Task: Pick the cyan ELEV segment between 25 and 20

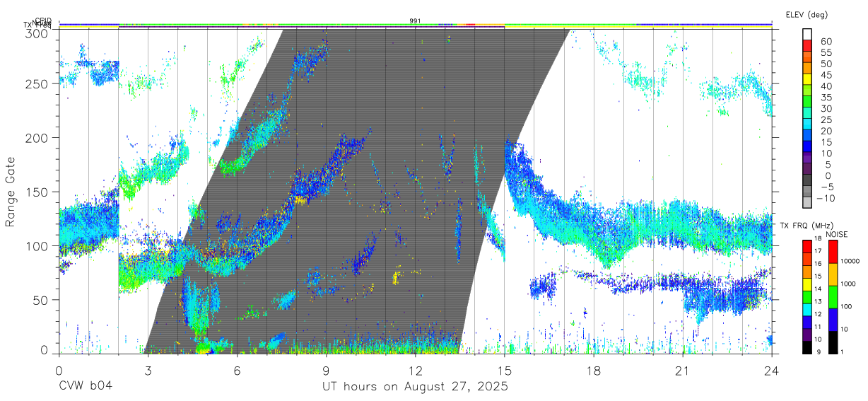Action: point(807,124)
